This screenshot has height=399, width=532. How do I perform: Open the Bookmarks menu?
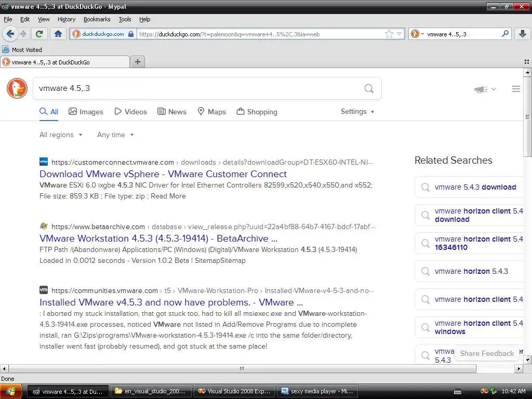97,19
